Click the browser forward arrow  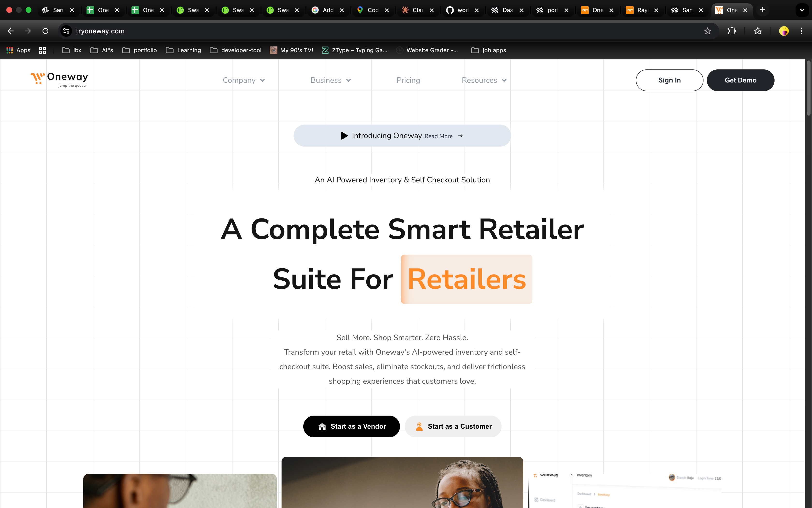point(28,31)
